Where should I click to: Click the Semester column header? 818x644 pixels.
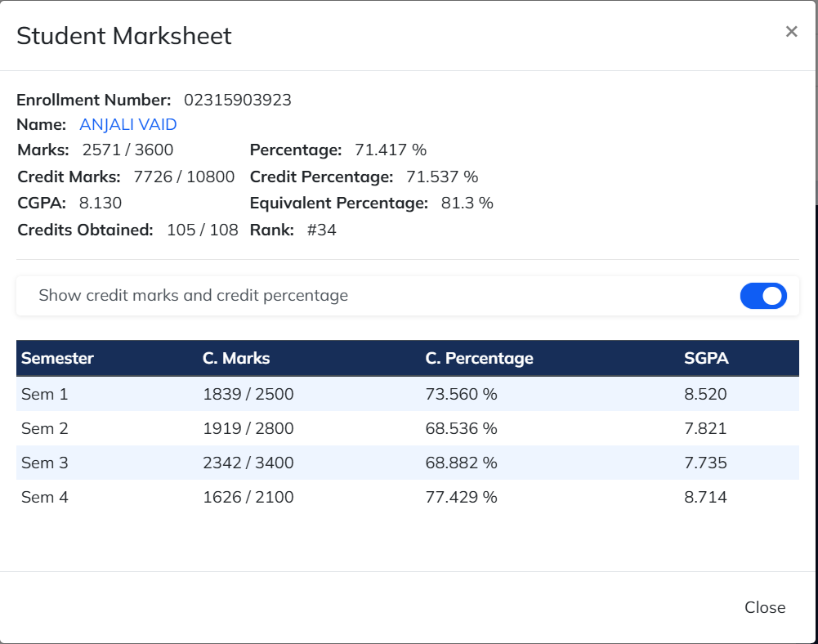click(x=57, y=358)
